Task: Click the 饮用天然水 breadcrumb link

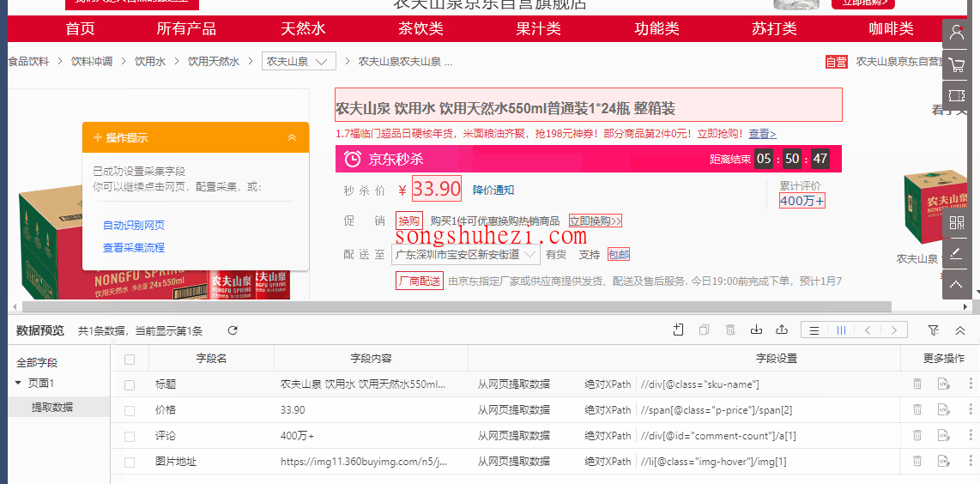Action: tap(214, 61)
